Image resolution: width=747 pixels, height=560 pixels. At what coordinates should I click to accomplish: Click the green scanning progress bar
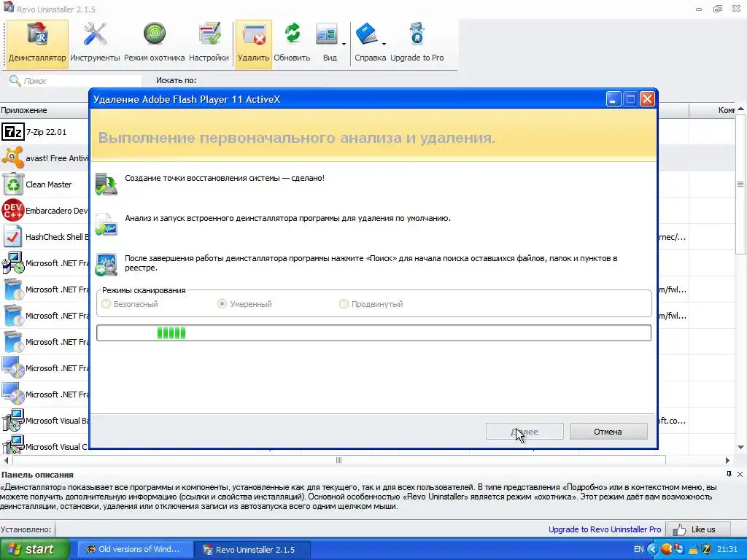(373, 332)
